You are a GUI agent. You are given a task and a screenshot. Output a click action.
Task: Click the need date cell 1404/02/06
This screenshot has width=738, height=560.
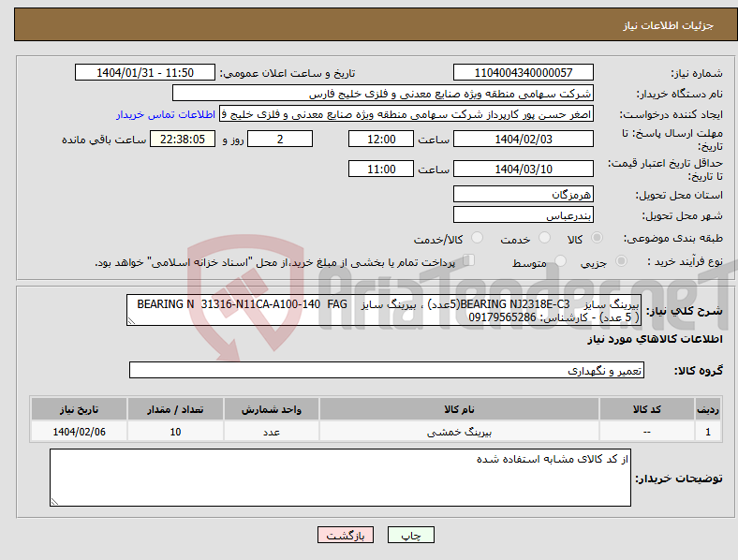[x=79, y=431]
